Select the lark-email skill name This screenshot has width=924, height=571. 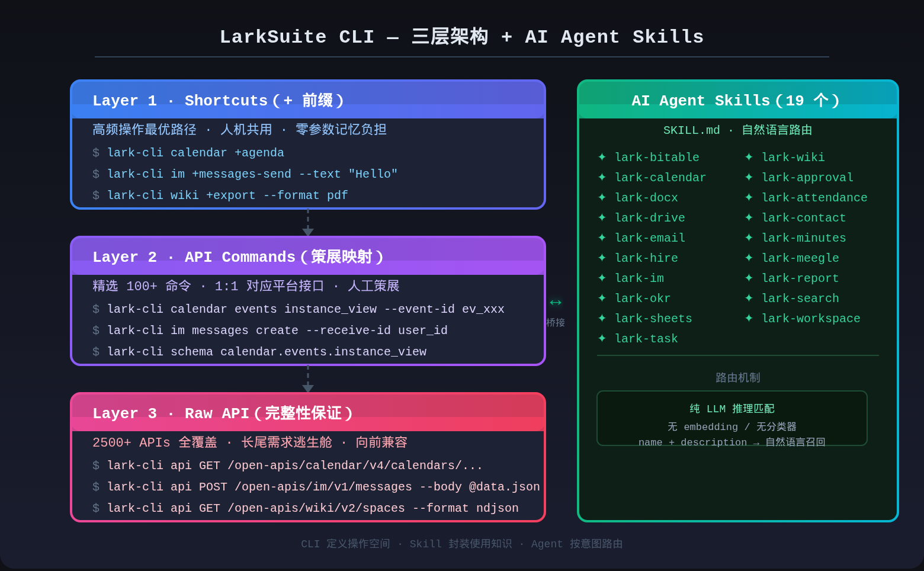coord(650,238)
